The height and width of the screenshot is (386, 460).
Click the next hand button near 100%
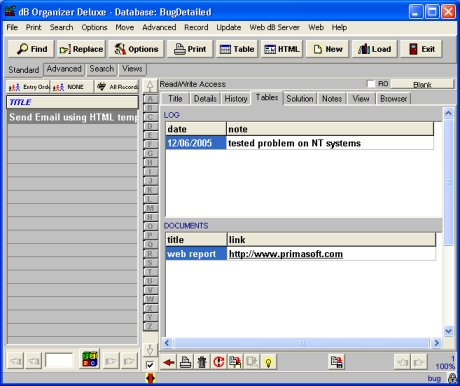click(x=419, y=362)
